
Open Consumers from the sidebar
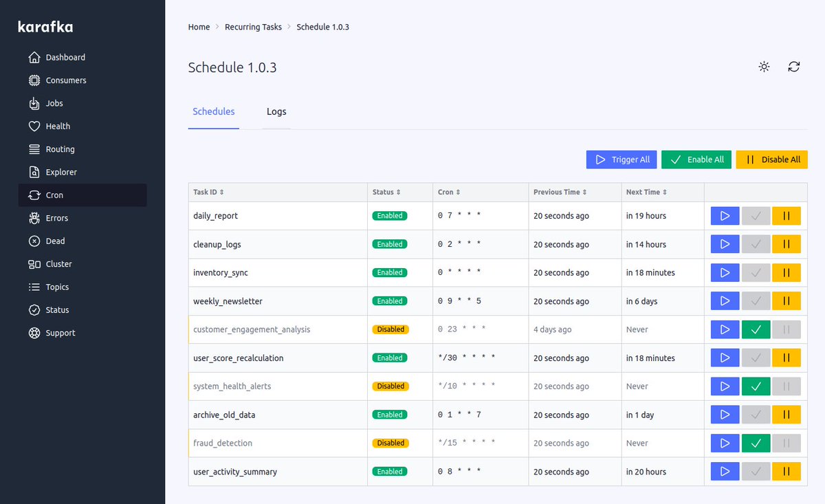tap(66, 80)
